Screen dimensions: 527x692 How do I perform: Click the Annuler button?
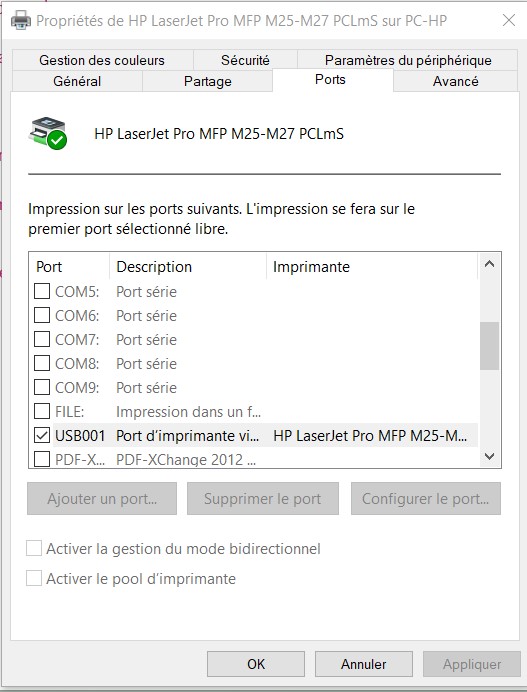[x=364, y=664]
